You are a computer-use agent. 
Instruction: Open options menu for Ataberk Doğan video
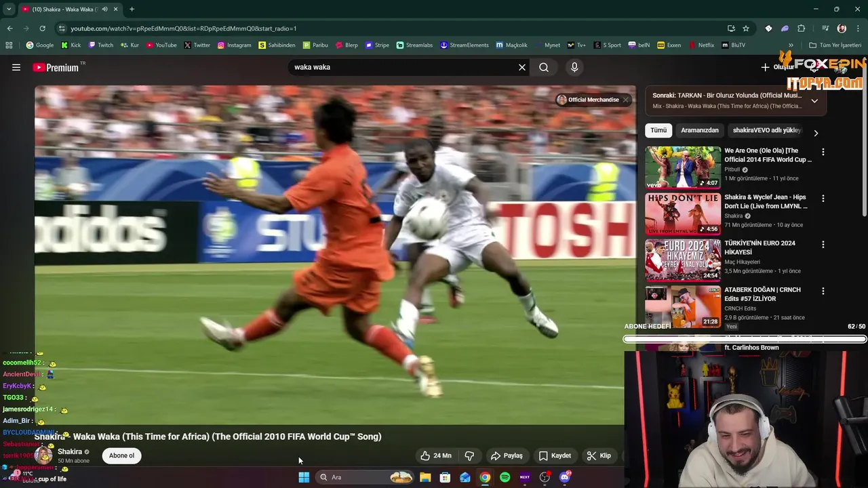pyautogui.click(x=823, y=291)
